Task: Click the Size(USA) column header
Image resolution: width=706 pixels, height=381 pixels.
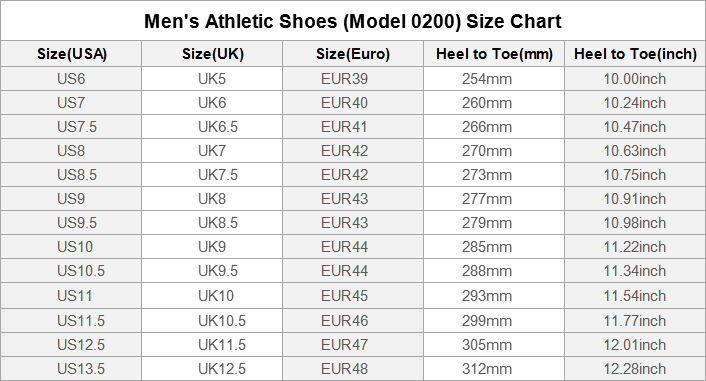Action: (71, 54)
